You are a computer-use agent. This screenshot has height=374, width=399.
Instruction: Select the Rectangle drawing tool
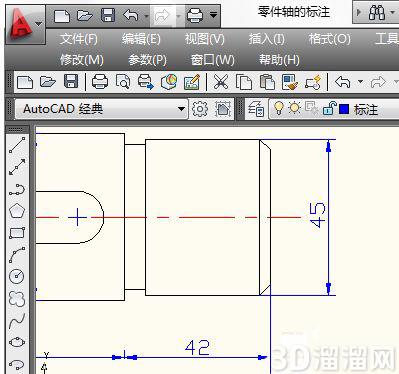[x=17, y=232]
